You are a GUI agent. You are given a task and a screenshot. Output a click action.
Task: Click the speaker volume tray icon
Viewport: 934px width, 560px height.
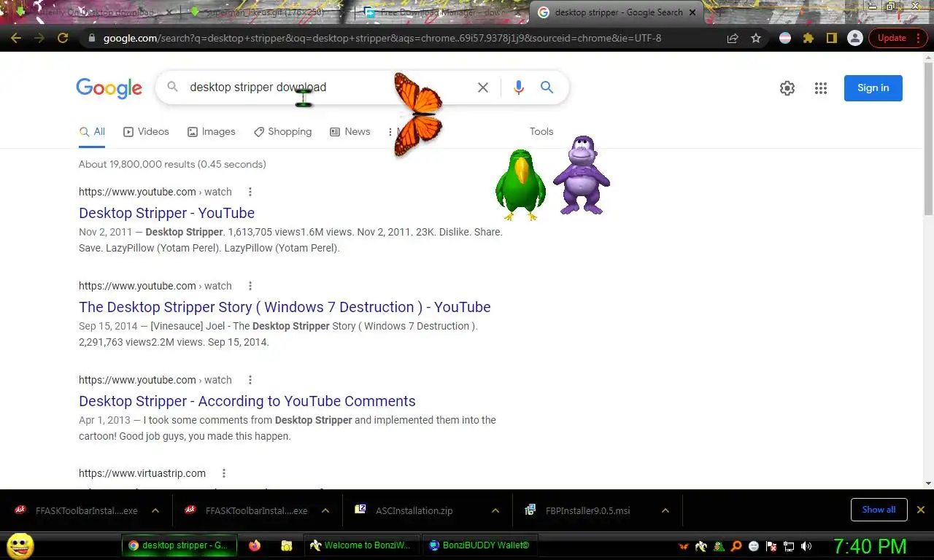[806, 546]
